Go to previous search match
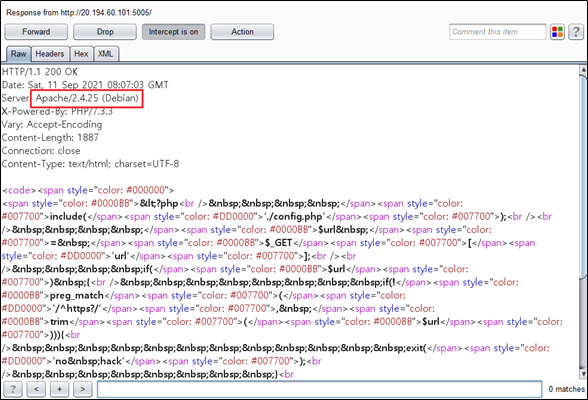588x400 pixels. click(x=36, y=389)
